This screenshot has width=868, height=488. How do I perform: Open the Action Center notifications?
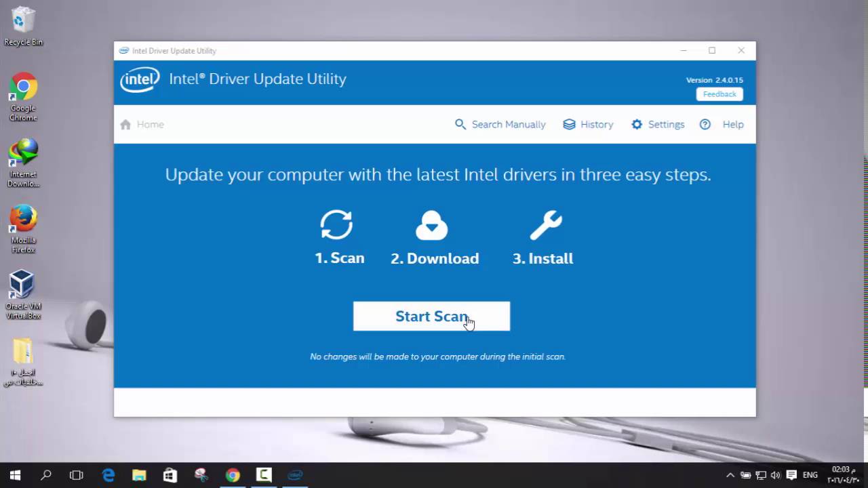click(x=791, y=475)
